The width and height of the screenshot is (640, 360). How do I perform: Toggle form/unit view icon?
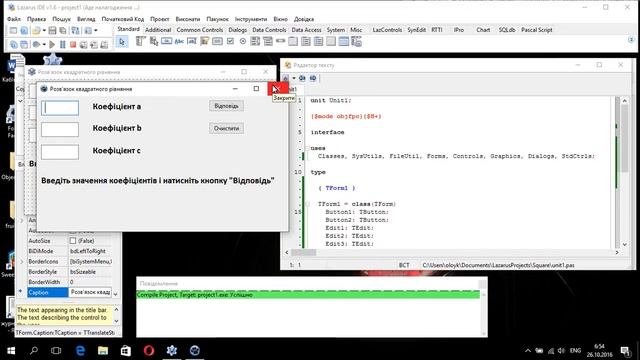click(x=75, y=31)
